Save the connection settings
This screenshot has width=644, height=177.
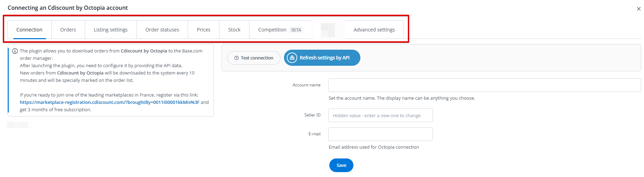341,165
